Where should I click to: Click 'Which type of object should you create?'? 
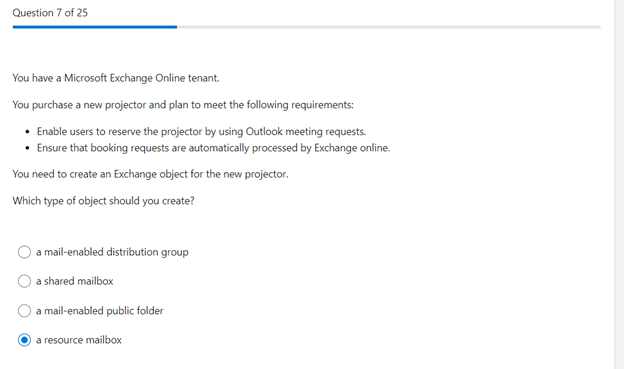(103, 201)
